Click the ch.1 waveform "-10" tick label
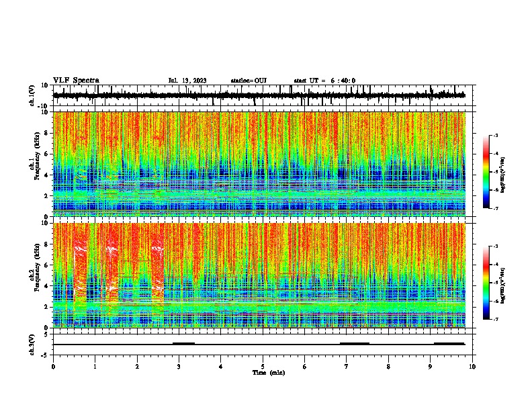The width and height of the screenshot is (532, 411). pos(44,106)
